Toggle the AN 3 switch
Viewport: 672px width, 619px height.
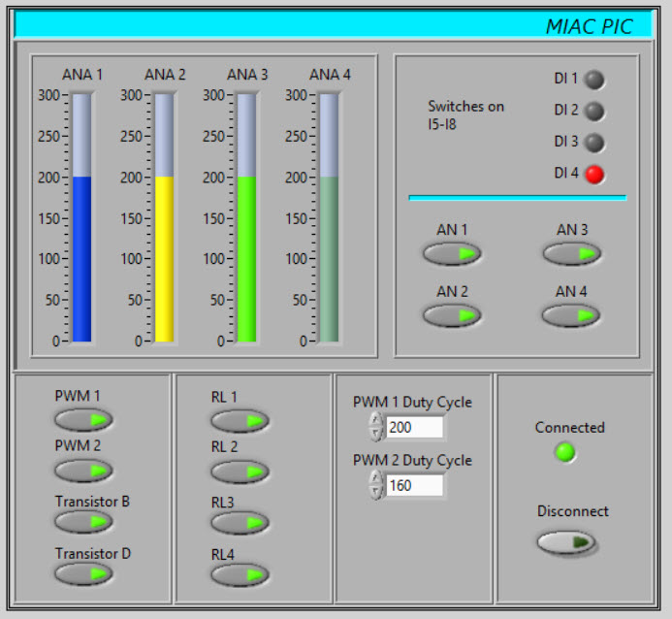(x=572, y=253)
